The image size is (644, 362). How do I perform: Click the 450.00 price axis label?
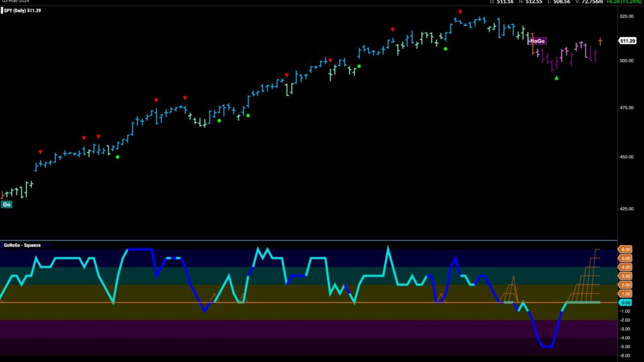click(626, 157)
